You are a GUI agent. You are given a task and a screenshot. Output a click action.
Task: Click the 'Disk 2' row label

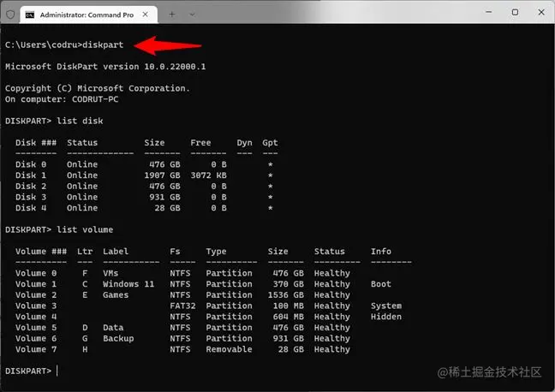tap(31, 186)
